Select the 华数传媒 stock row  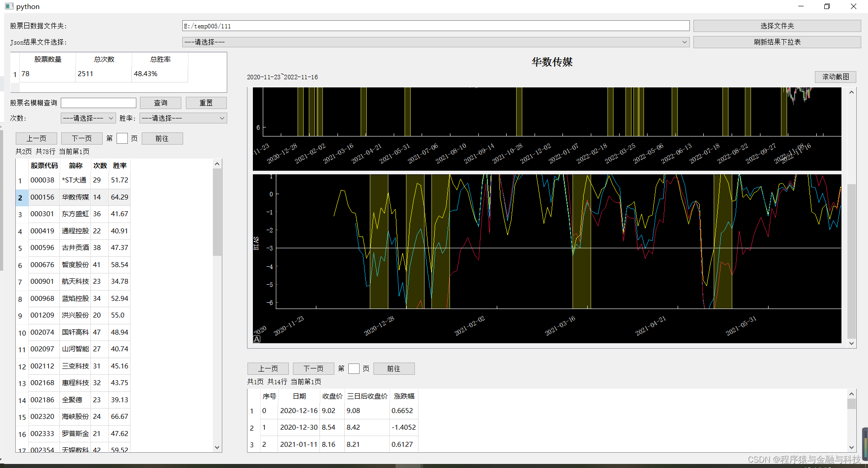(x=73, y=197)
